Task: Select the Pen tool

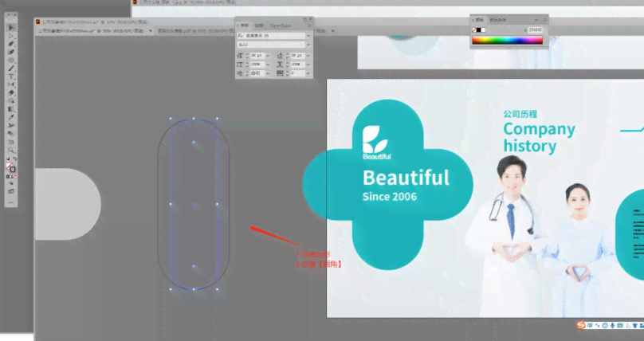Action: [x=10, y=44]
